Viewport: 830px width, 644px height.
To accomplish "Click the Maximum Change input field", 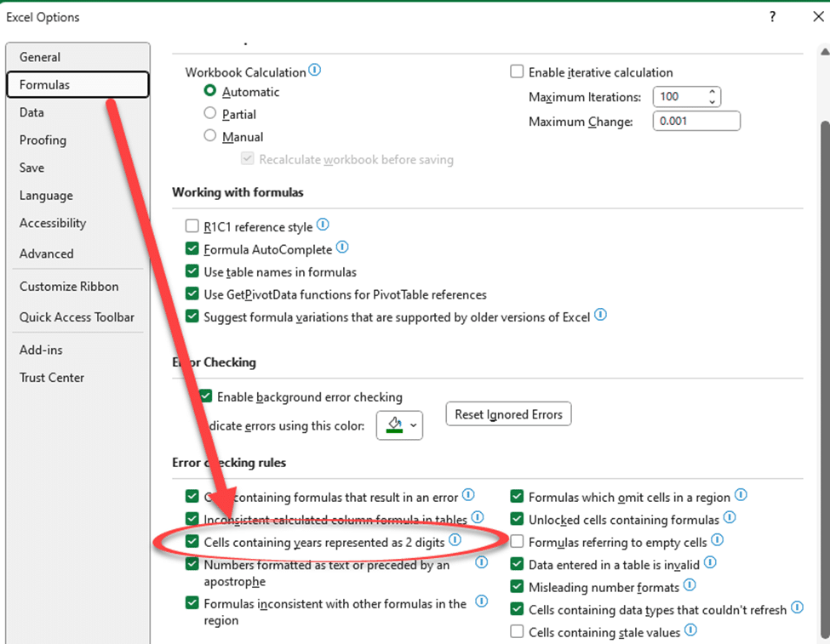I will click(695, 121).
